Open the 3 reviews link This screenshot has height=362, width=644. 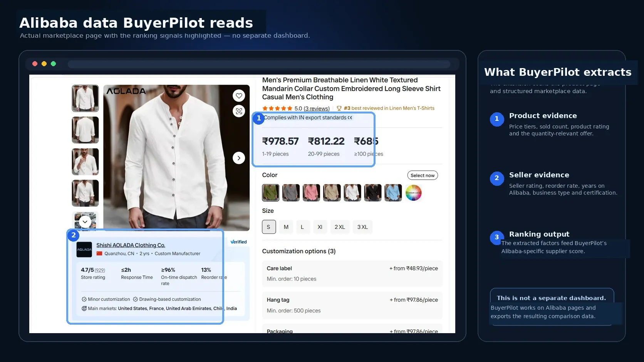317,108
